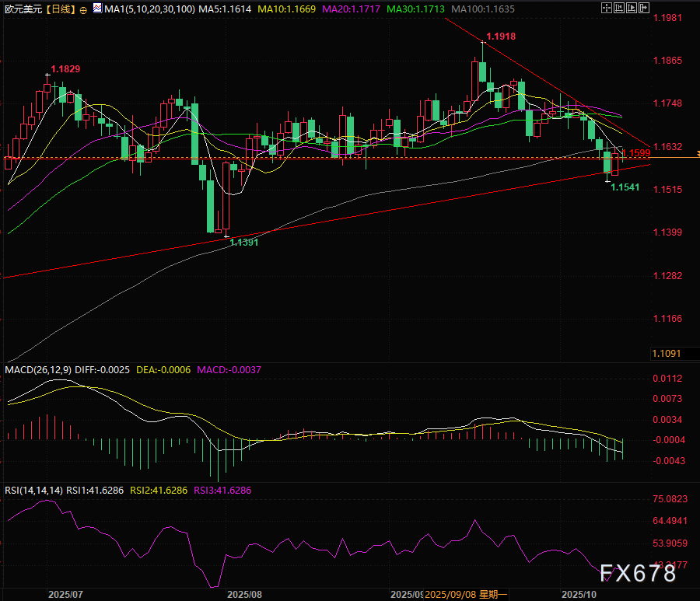Click the 1.1918 high price label
This screenshot has height=601, width=700.
click(x=501, y=37)
